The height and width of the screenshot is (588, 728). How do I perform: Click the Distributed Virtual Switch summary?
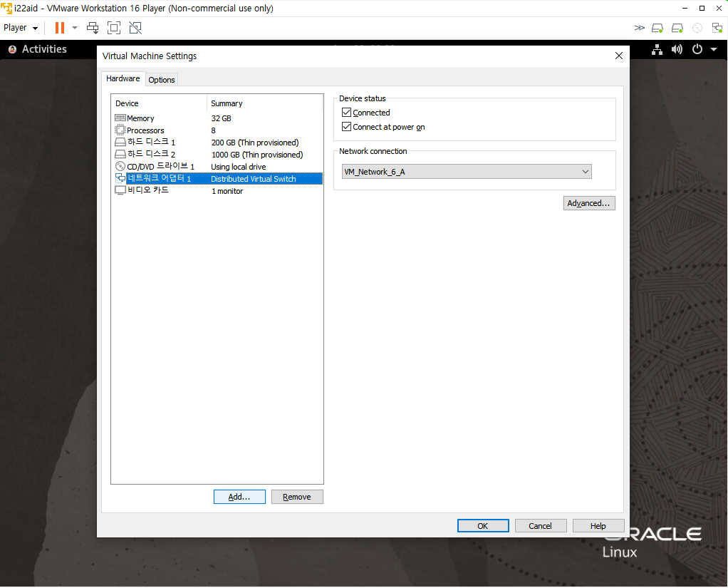coord(254,179)
